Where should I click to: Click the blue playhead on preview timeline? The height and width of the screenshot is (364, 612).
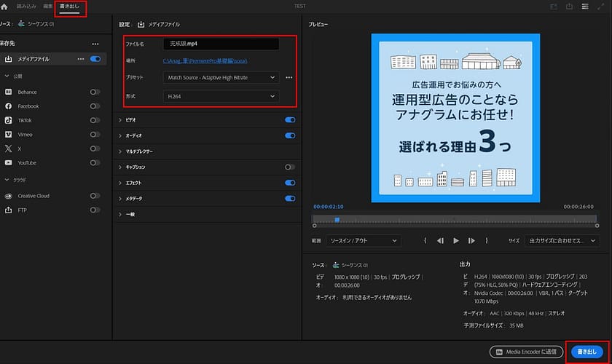pos(337,218)
